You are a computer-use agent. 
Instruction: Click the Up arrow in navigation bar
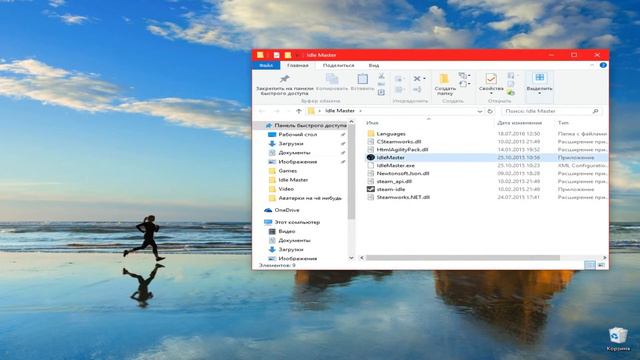click(299, 111)
